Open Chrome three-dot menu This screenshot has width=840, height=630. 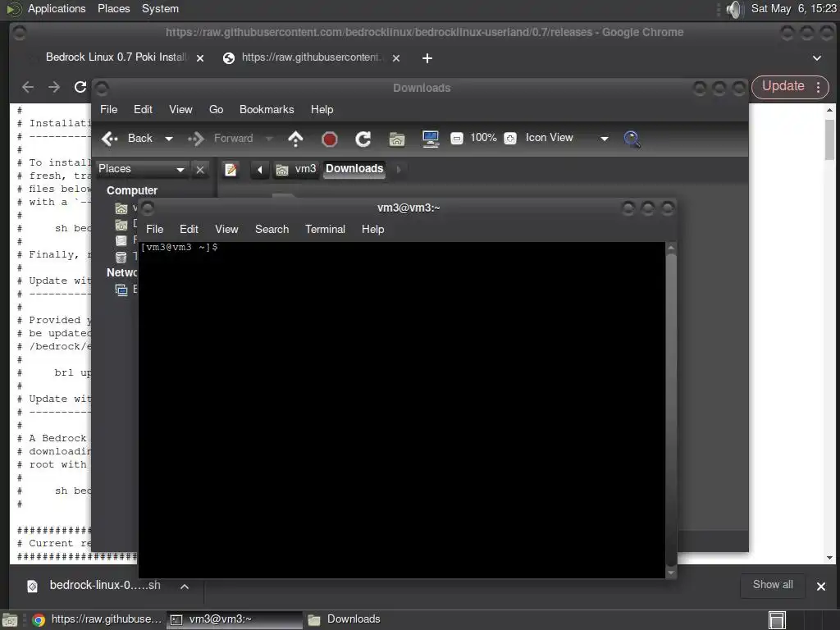pyautogui.click(x=819, y=87)
